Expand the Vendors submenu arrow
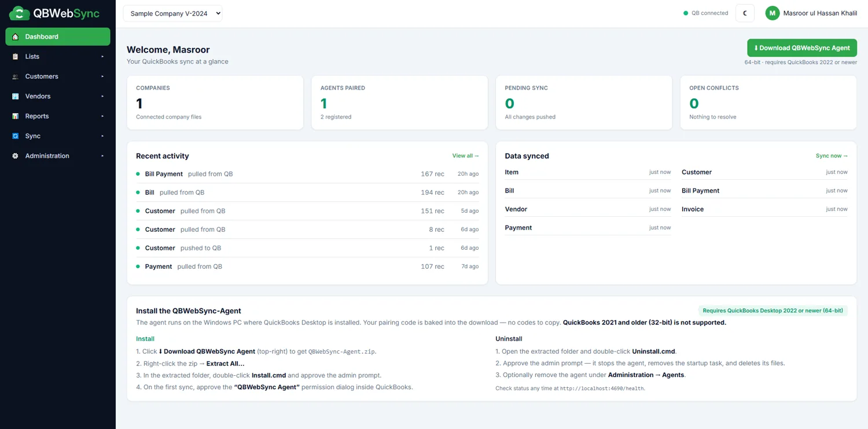The width and height of the screenshot is (868, 429). tap(102, 97)
